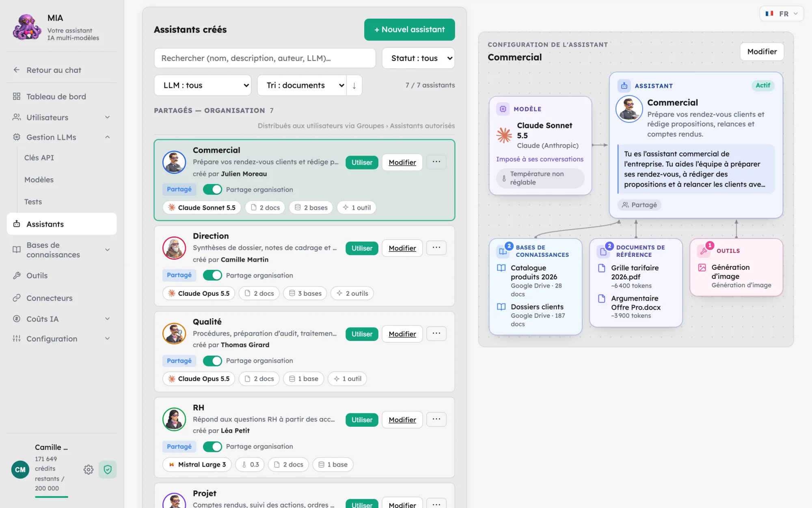Click the Gestion LLMs chip icon

click(x=17, y=137)
